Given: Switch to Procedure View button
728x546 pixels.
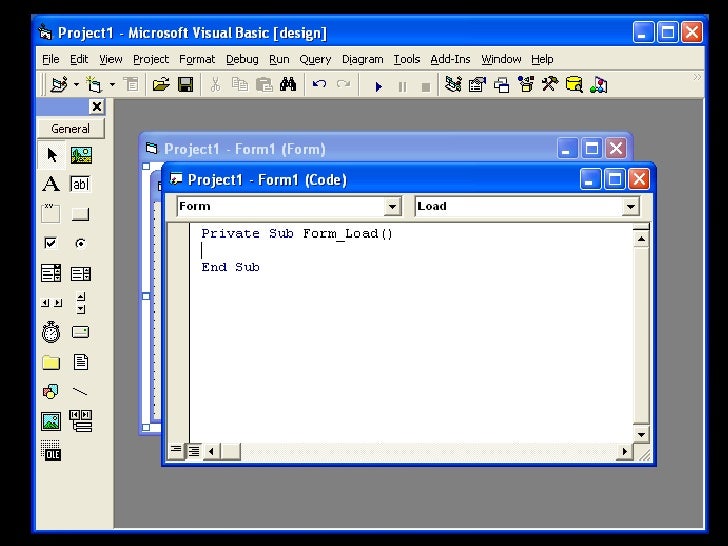Looking at the screenshot, I should coord(176,451).
